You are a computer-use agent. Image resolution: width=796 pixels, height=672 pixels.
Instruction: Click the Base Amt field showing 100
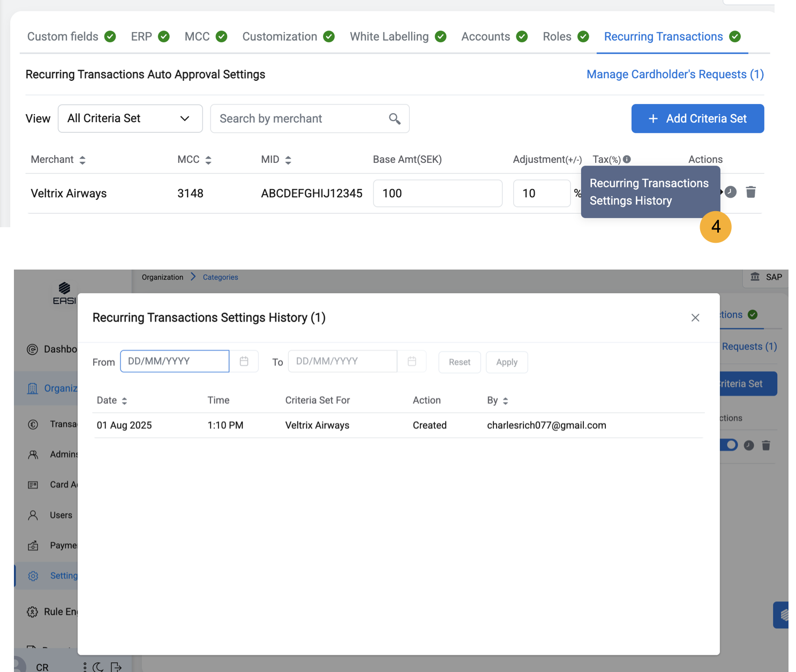pos(437,193)
